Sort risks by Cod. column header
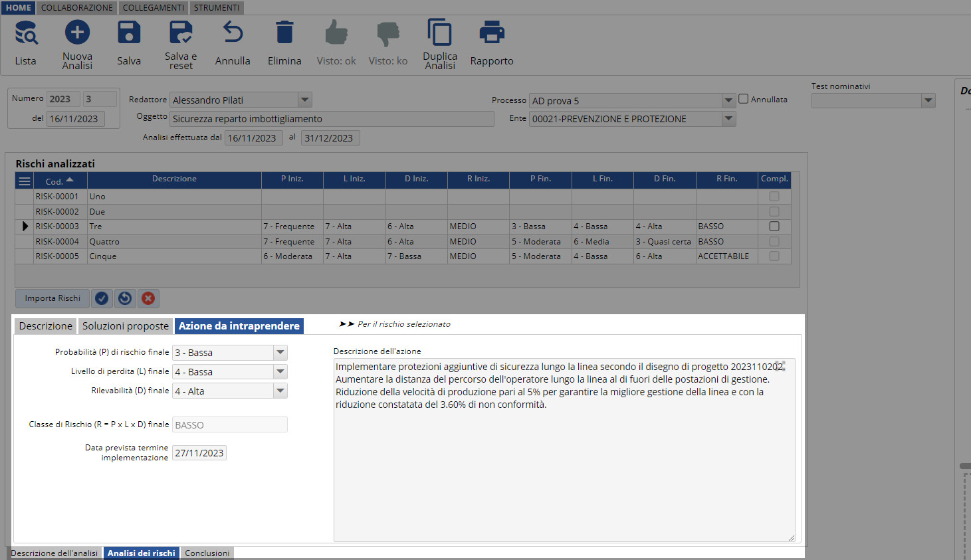This screenshot has width=971, height=560. 59,181
